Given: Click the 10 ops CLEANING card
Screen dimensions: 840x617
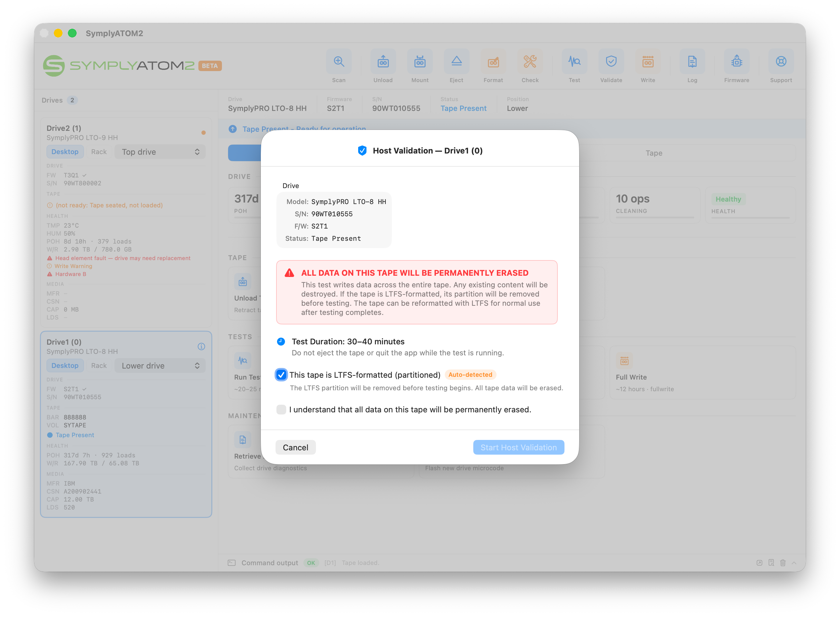Looking at the screenshot, I should [x=655, y=205].
